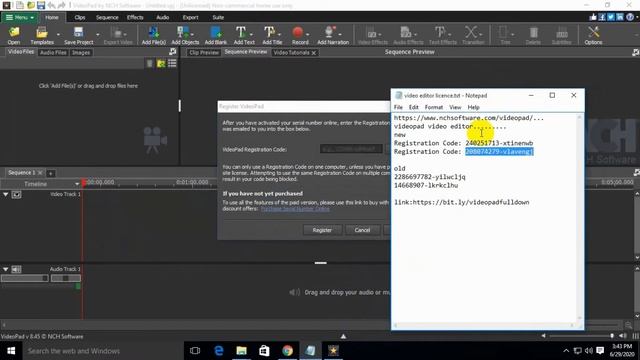
Task: Open Notepad Help menu
Action: coord(473,107)
